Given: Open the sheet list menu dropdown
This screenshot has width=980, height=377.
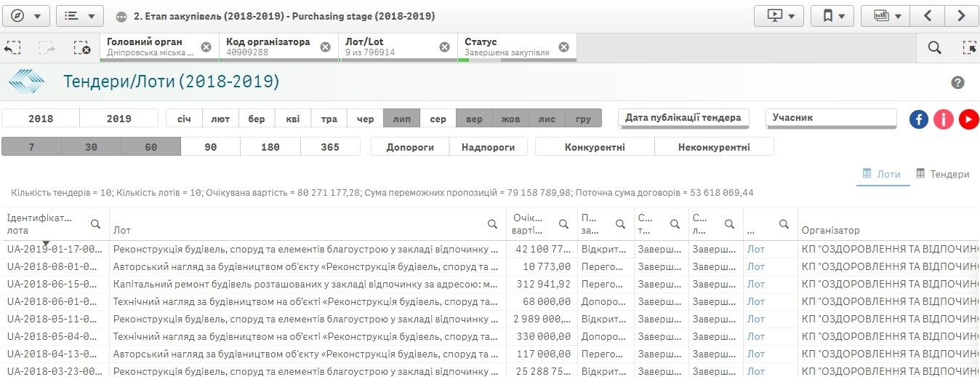Looking at the screenshot, I should click(x=79, y=15).
